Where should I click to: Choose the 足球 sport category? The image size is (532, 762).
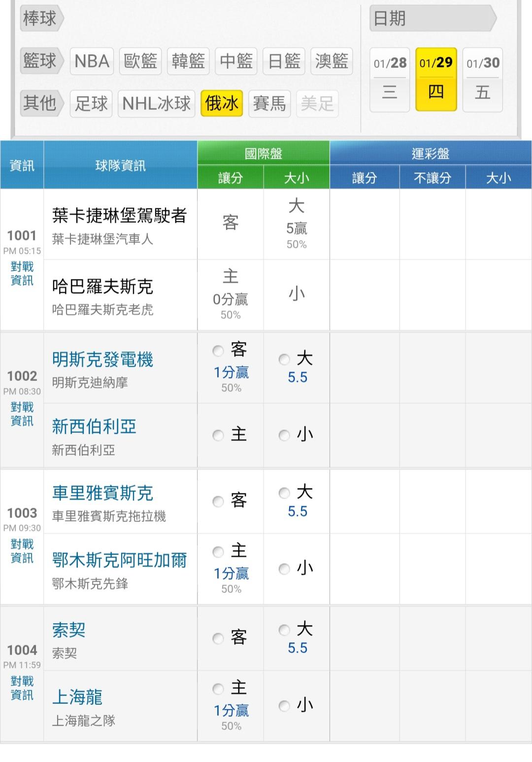click(x=91, y=104)
